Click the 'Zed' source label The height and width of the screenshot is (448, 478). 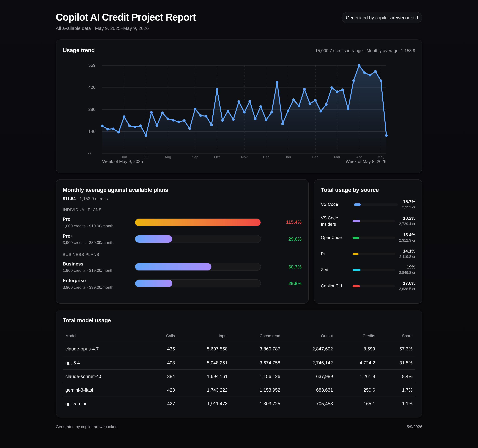point(325,270)
